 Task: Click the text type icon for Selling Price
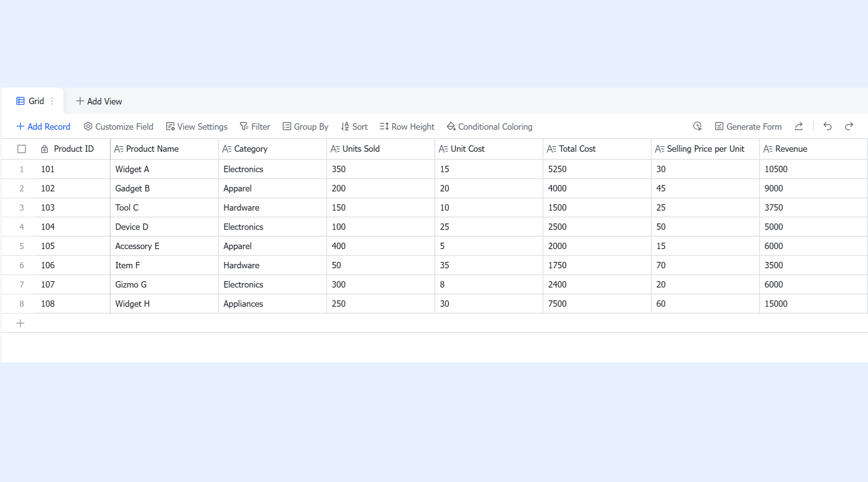659,149
